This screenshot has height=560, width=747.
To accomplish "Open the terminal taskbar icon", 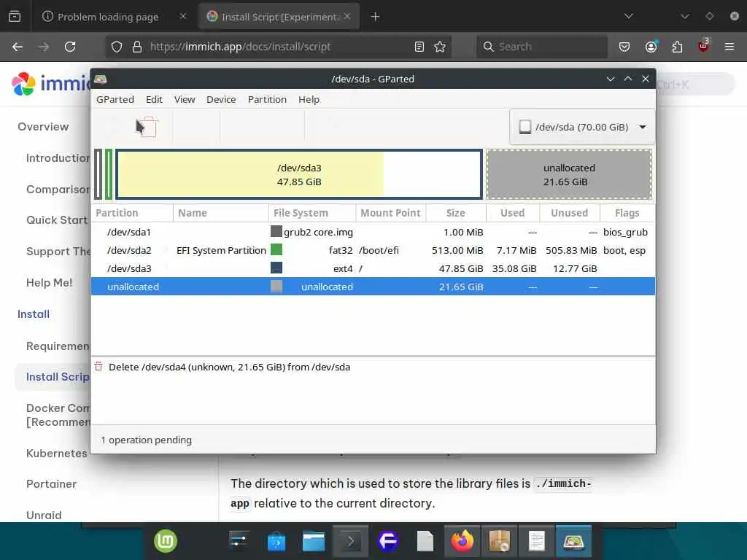I will pyautogui.click(x=351, y=541).
